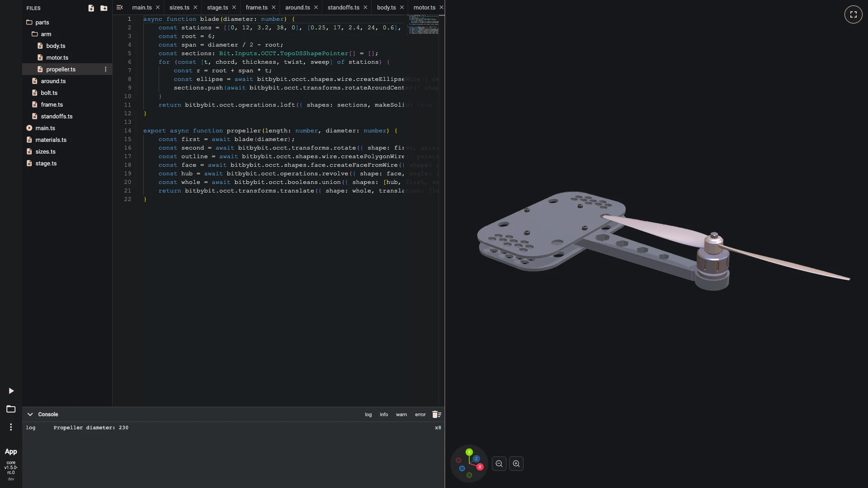868x488 pixels.
Task: Switch to the body.ts tab
Action: [x=386, y=8]
